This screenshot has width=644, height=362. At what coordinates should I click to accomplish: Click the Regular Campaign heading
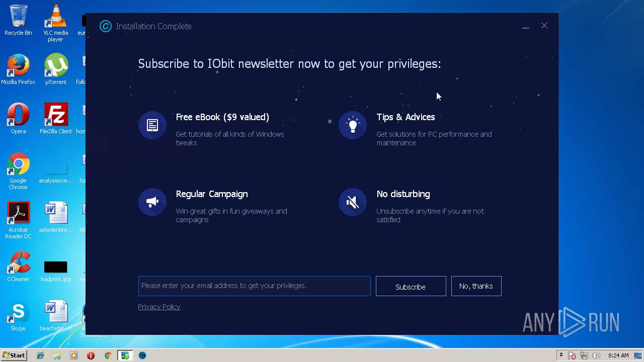[212, 194]
